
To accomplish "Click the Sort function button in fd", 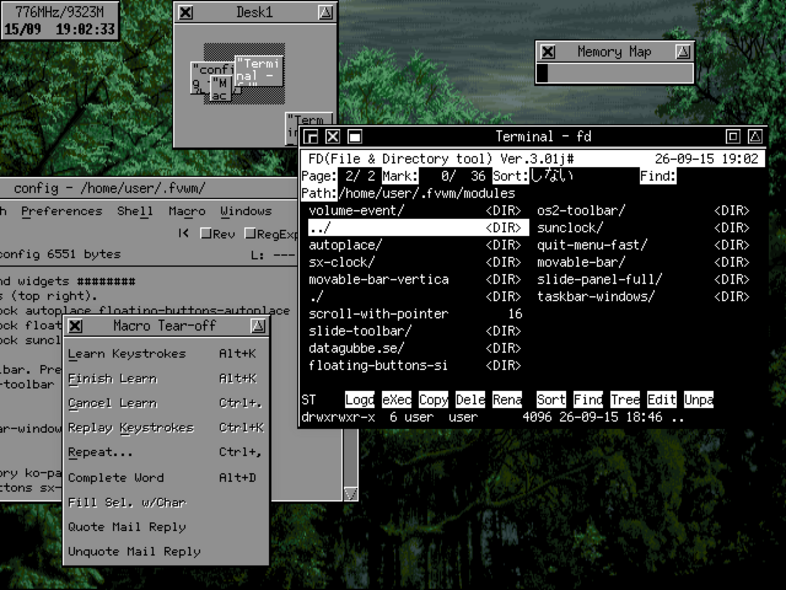I will click(551, 400).
